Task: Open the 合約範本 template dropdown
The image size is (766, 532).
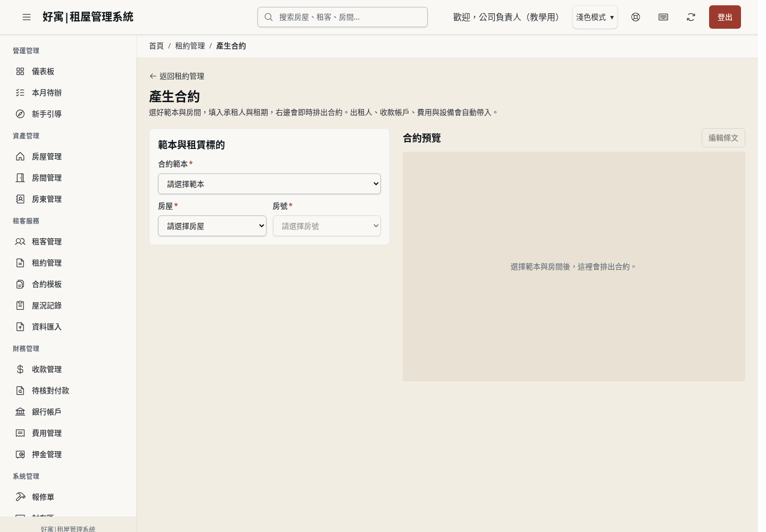Action: pos(269,184)
